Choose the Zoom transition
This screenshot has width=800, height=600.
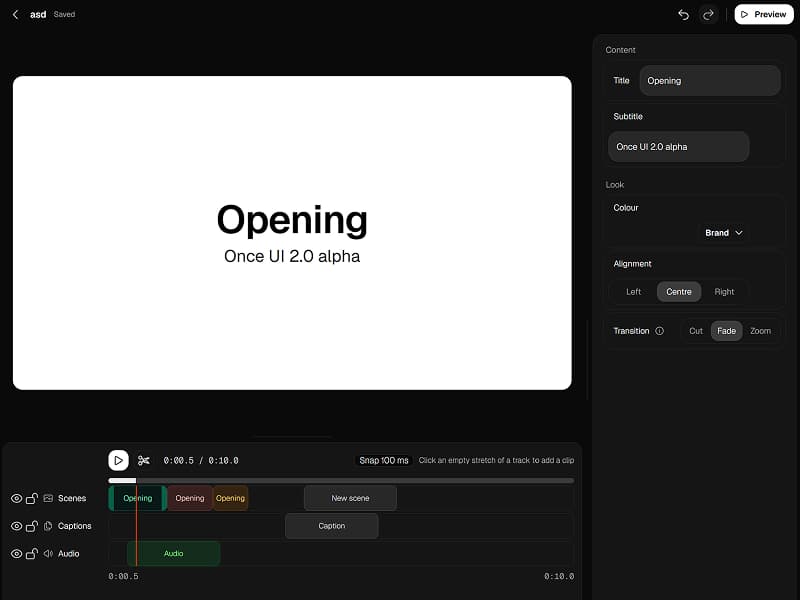click(x=760, y=331)
